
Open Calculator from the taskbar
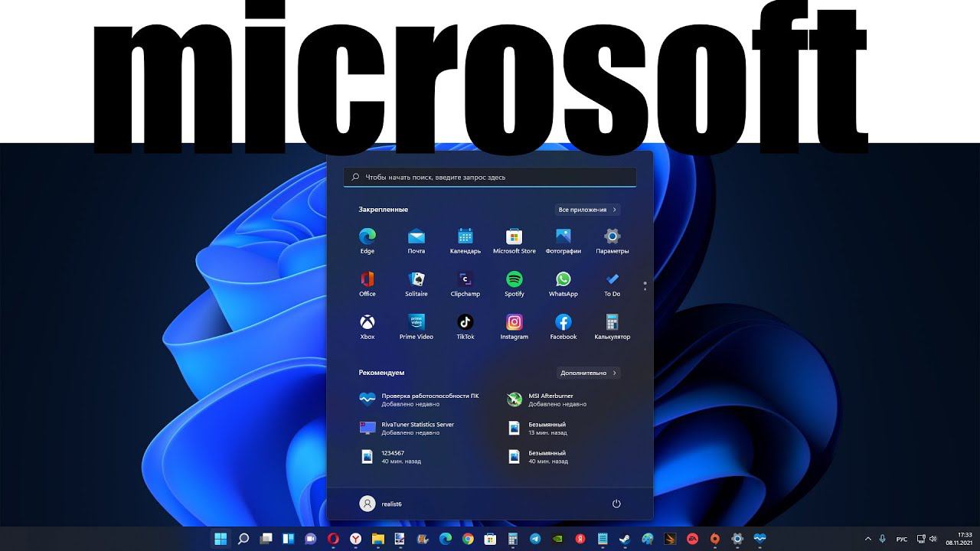513,539
